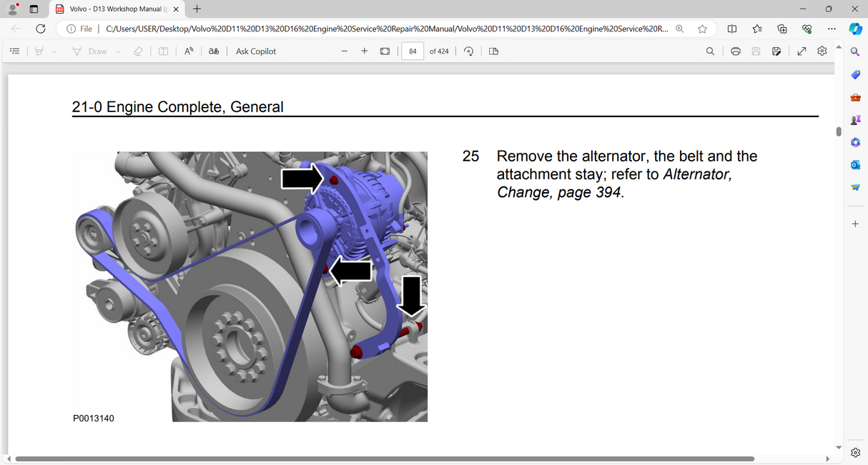Rotate the current PDF page

pyautogui.click(x=468, y=51)
